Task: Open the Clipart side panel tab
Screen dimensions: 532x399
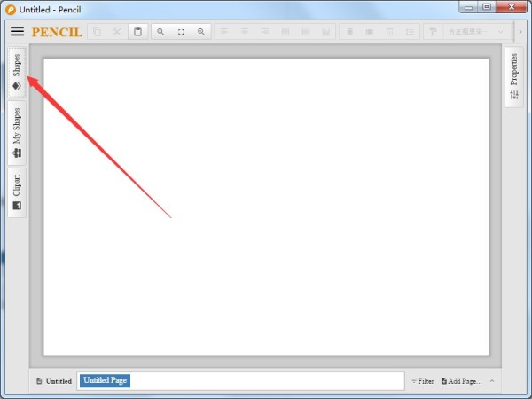Action: [17, 192]
